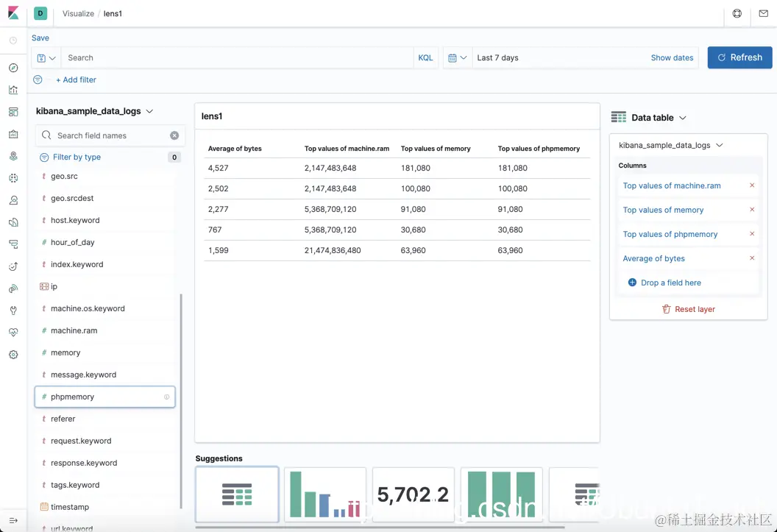This screenshot has height=532, width=777.
Task: Open the help menu icon
Action: 737,13
